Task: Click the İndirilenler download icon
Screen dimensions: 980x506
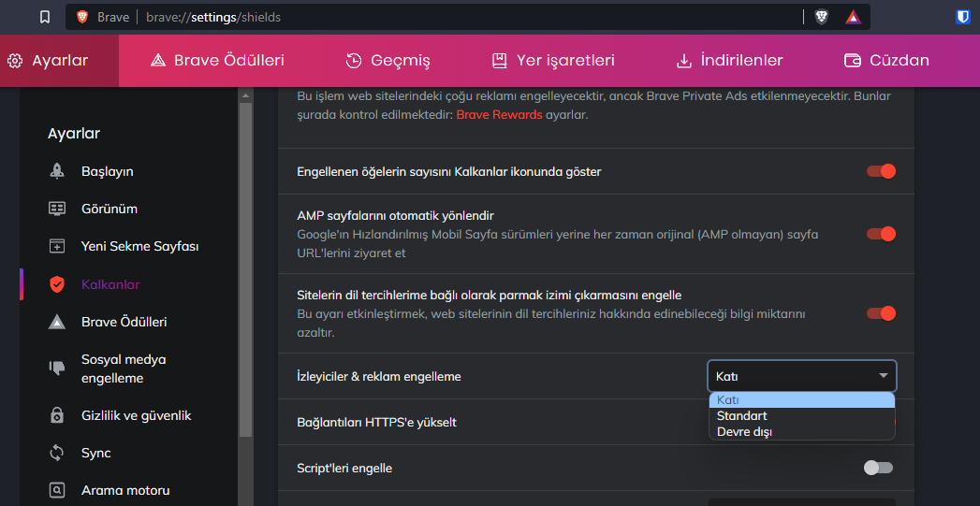Action: click(x=684, y=61)
